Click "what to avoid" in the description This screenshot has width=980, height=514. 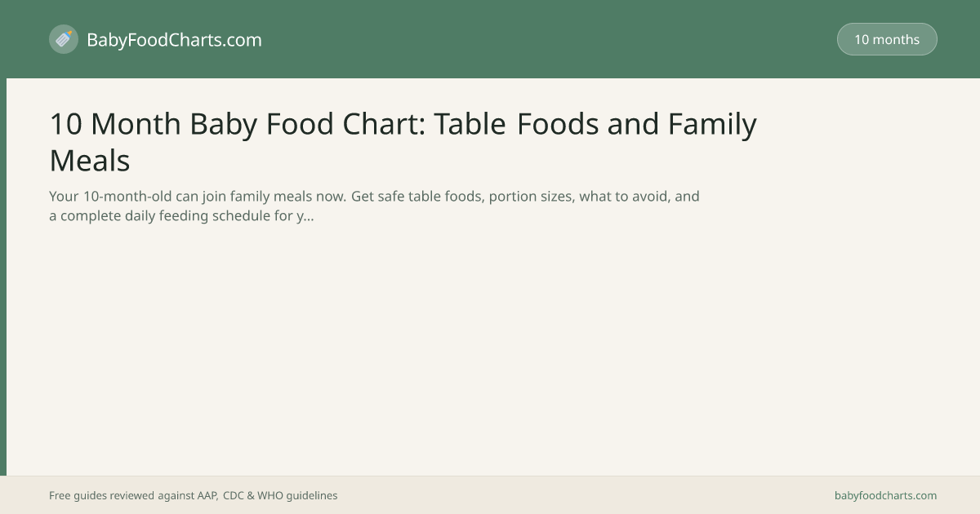tap(623, 197)
